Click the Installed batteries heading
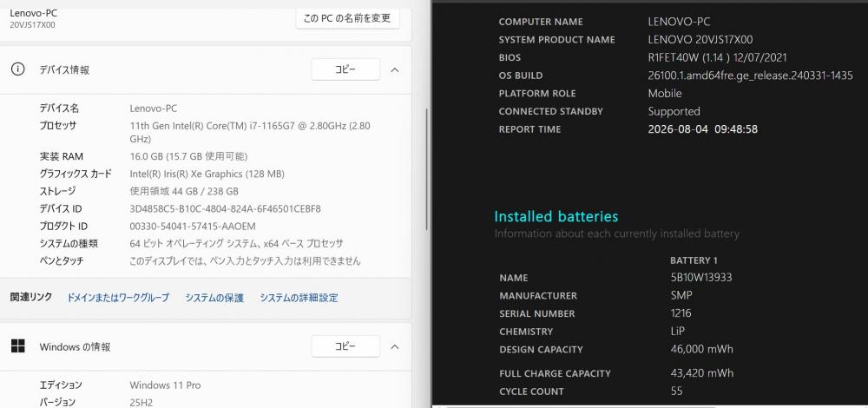The width and height of the screenshot is (868, 408). click(x=556, y=216)
